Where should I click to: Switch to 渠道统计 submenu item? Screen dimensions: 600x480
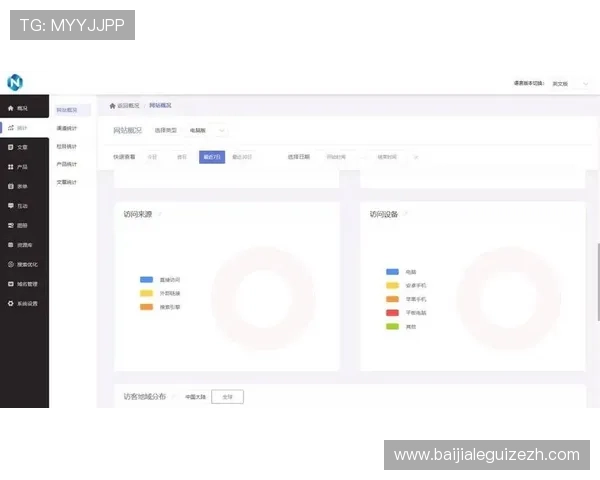point(67,128)
